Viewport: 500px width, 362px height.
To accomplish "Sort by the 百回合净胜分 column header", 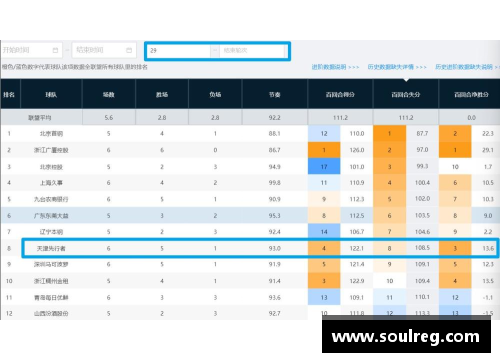I will tap(470, 95).
